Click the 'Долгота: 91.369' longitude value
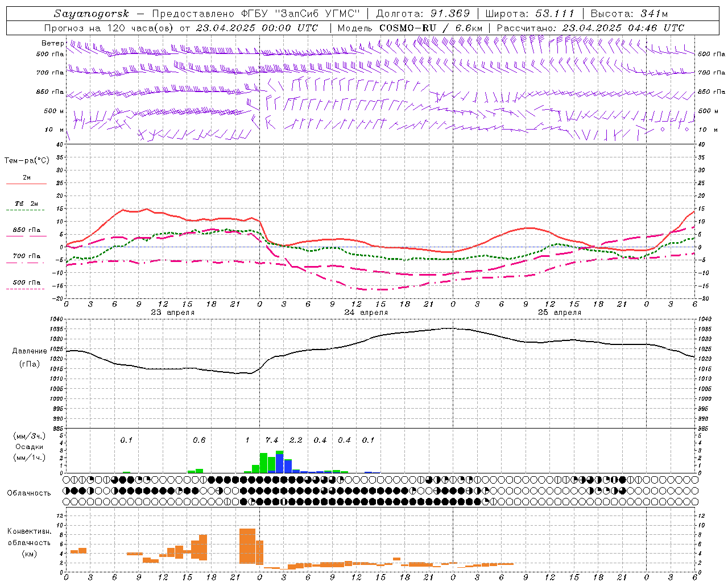Image resolution: width=728 pixels, height=582 pixels. [x=423, y=14]
